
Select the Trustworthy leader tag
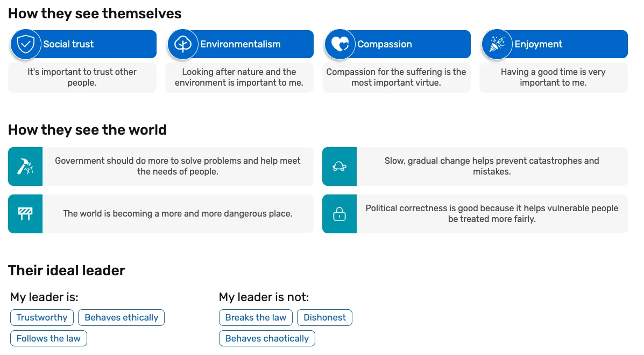click(x=42, y=318)
